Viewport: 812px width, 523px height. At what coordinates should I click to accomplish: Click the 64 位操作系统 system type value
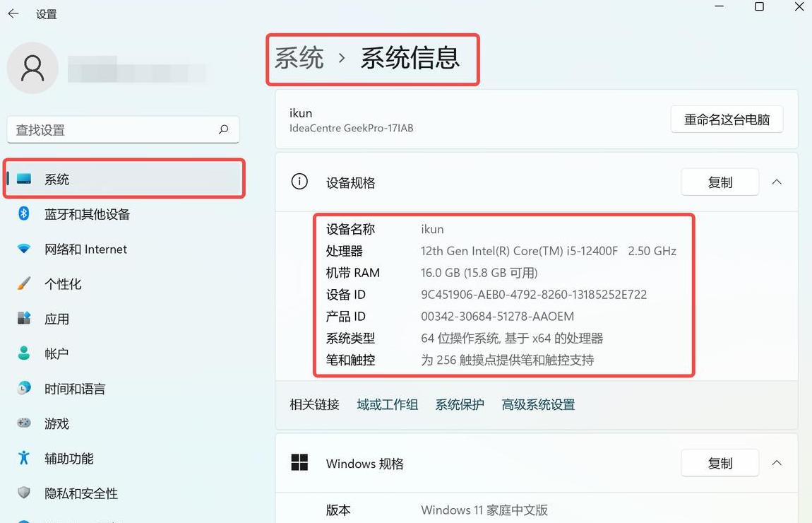pos(512,339)
